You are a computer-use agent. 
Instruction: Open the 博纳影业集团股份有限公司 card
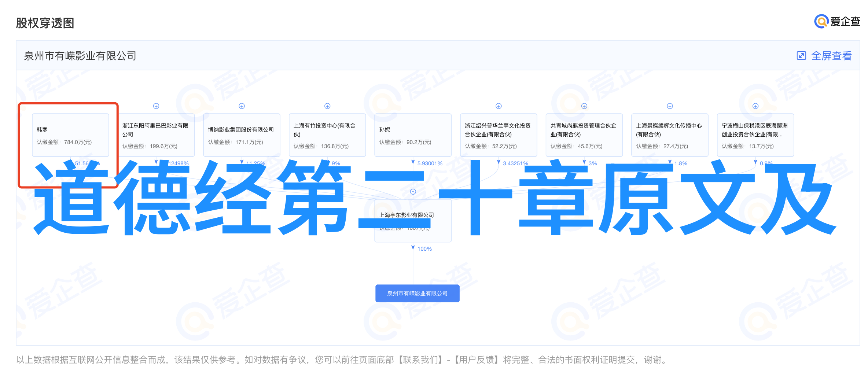point(242,135)
